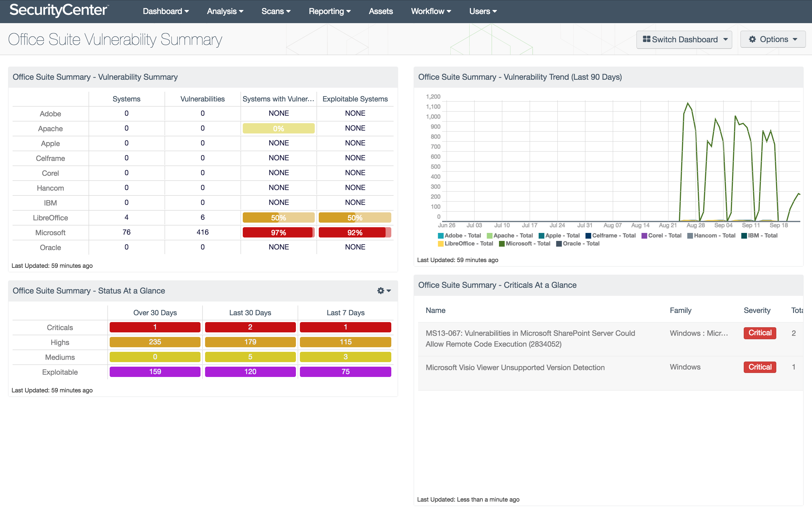Go to the Assets page
Image resolution: width=812 pixels, height=513 pixels.
(381, 11)
